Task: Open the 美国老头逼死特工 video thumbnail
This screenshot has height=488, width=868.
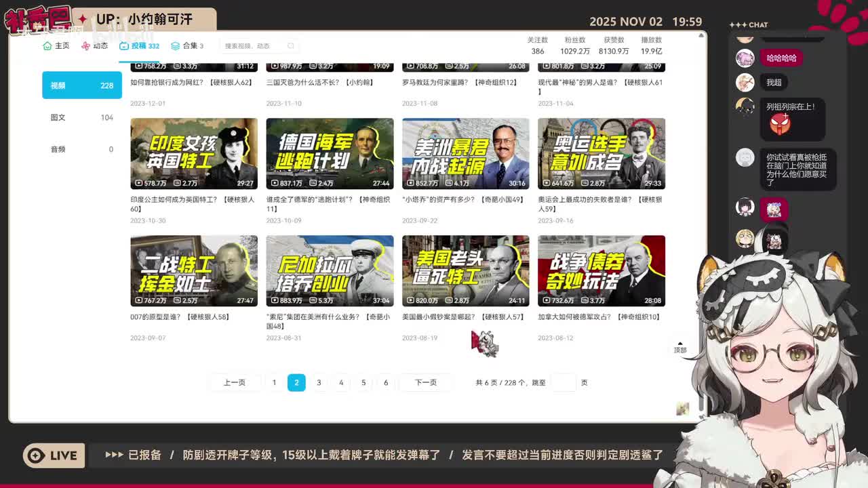Action: (466, 271)
